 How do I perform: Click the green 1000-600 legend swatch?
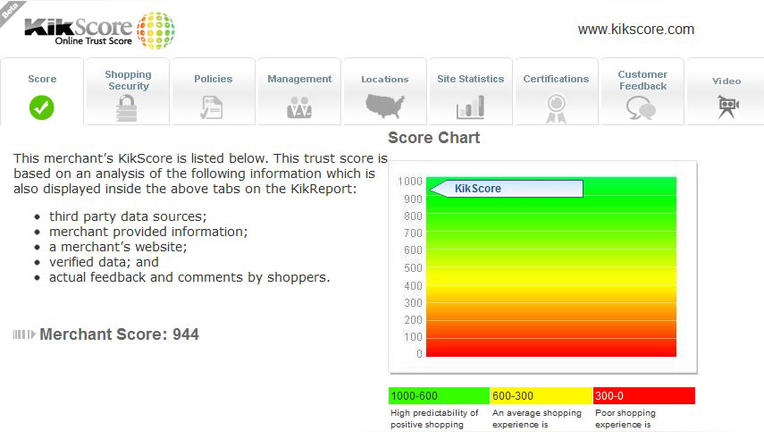click(x=439, y=395)
